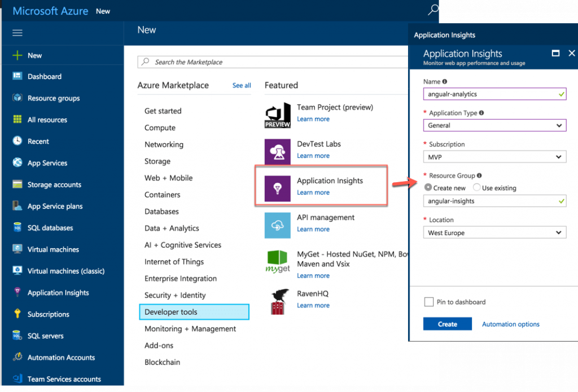Click Team Project preview thumbnail icon
This screenshot has height=392, width=578.
click(278, 115)
